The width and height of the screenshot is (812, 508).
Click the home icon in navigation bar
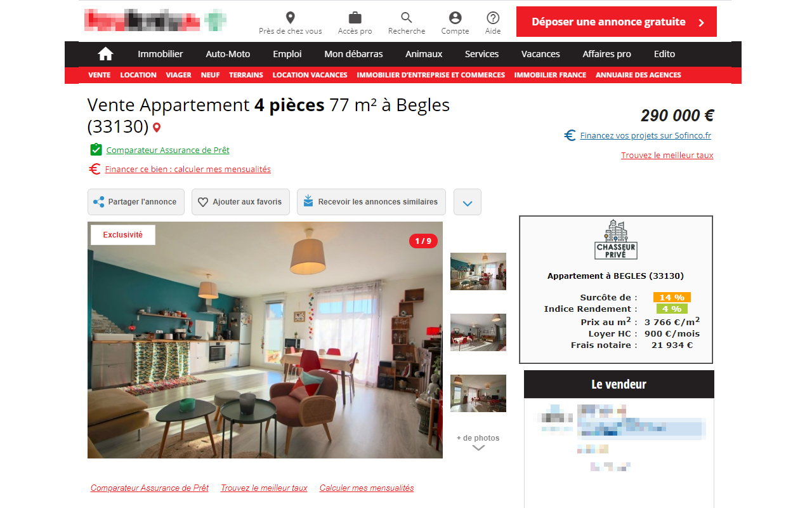click(x=105, y=54)
